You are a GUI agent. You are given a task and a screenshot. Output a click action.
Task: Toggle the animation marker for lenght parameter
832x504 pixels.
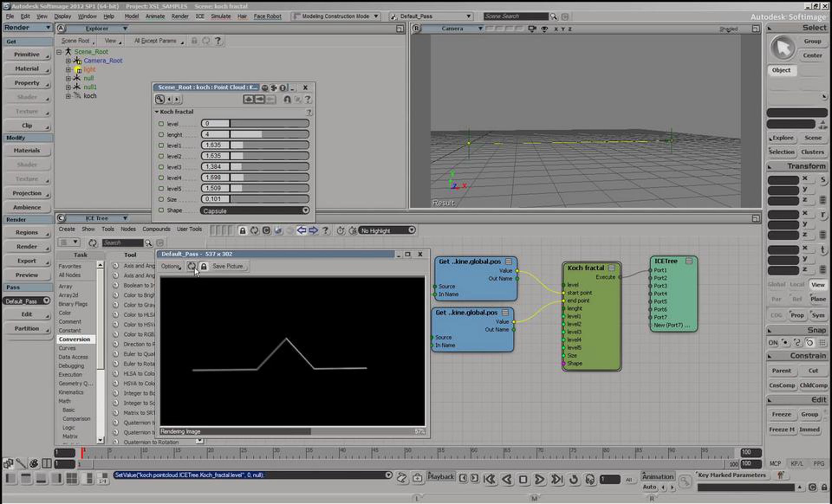pos(161,134)
